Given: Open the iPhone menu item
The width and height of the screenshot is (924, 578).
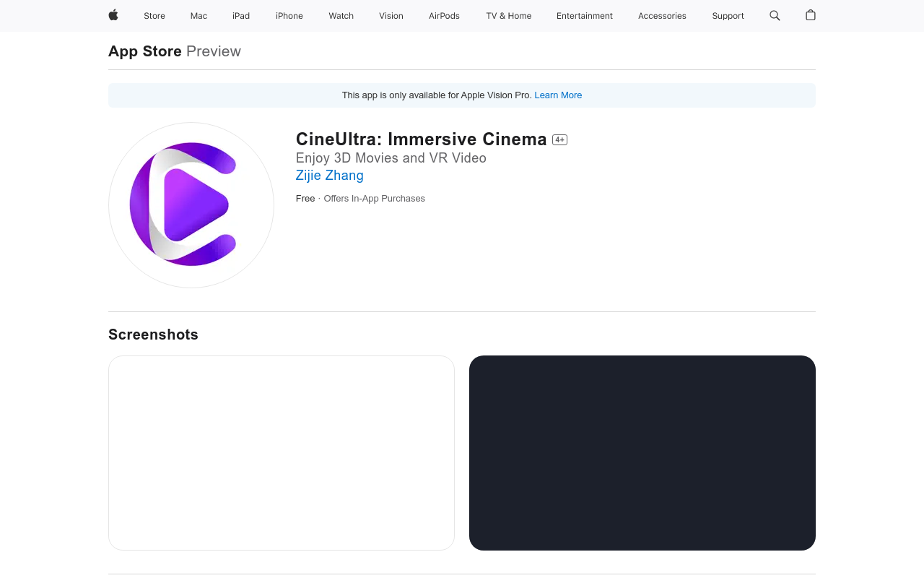Looking at the screenshot, I should pos(289,16).
